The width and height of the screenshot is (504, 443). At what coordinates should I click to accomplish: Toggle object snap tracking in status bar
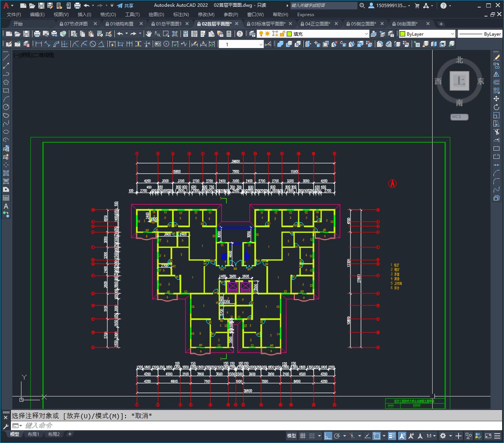(x=367, y=436)
